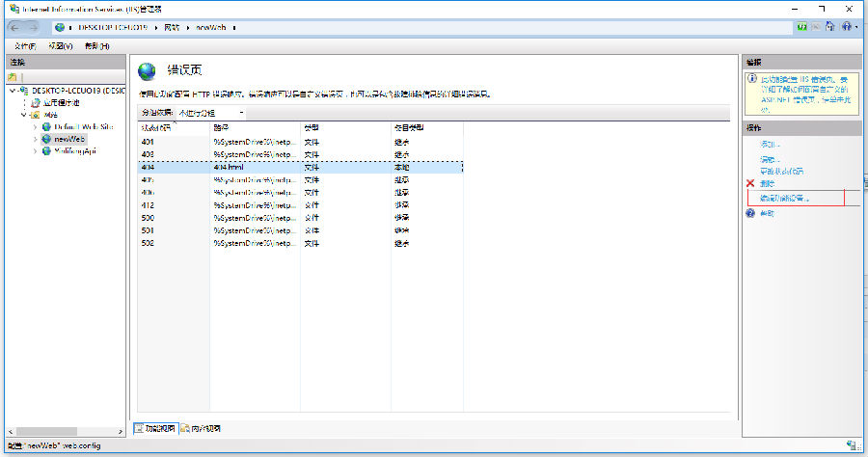Click the Create connection icon in Connections toolbar
Image resolution: width=868 pixels, height=457 pixels.
point(13,77)
